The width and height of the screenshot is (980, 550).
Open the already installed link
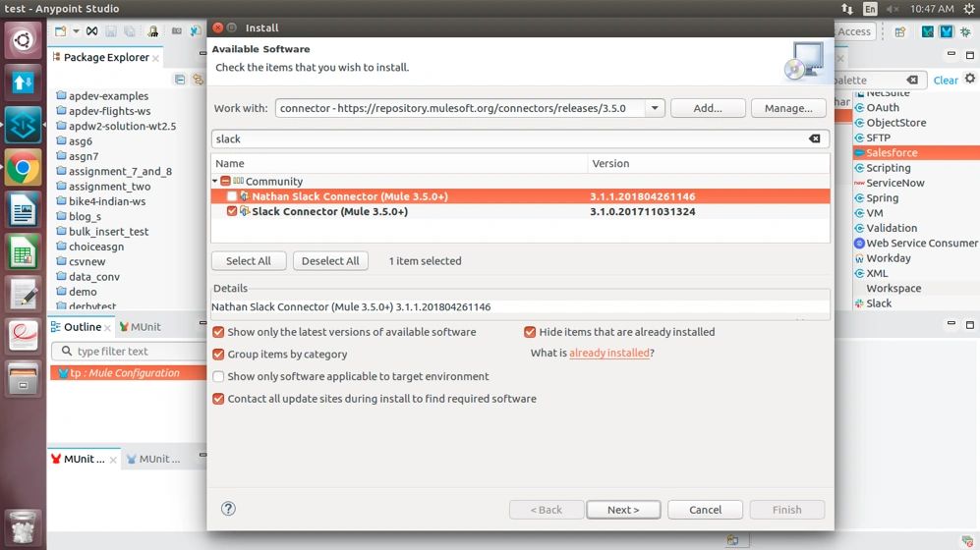pos(608,353)
